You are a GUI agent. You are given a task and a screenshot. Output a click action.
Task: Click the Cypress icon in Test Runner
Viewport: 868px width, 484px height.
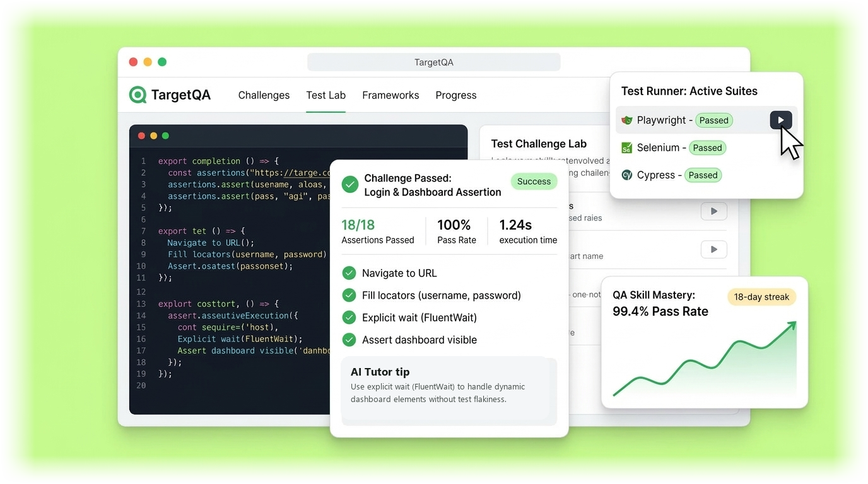[x=626, y=175]
